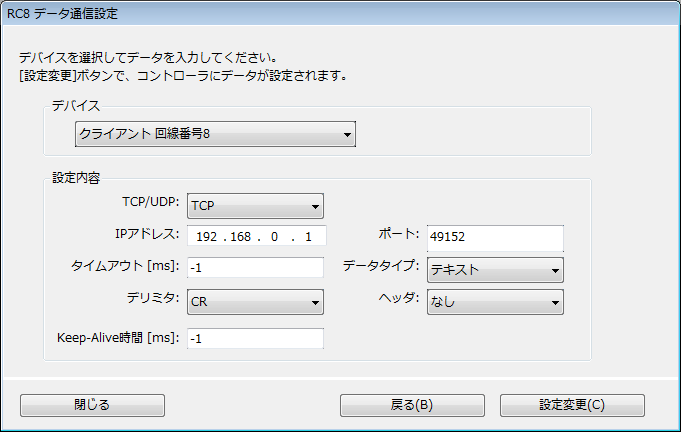Focus the タイムアウト [ms] input field
The image size is (681, 432).
click(254, 269)
